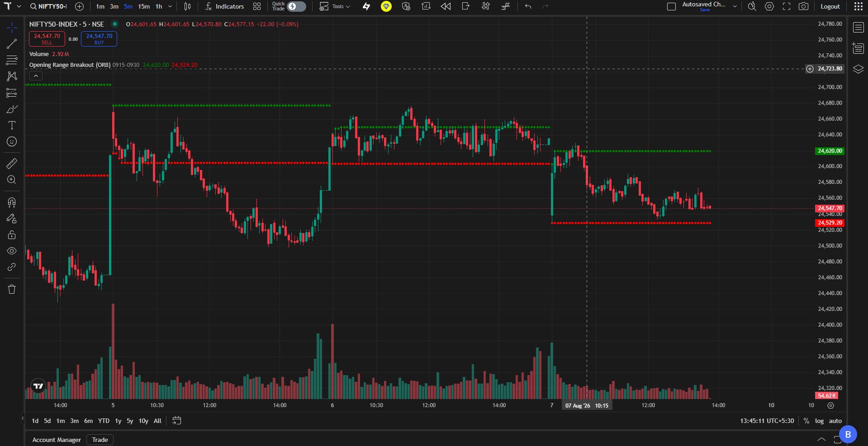The height and width of the screenshot is (446, 868).
Task: Select the 5m timeframe
Action: pyautogui.click(x=128, y=6)
